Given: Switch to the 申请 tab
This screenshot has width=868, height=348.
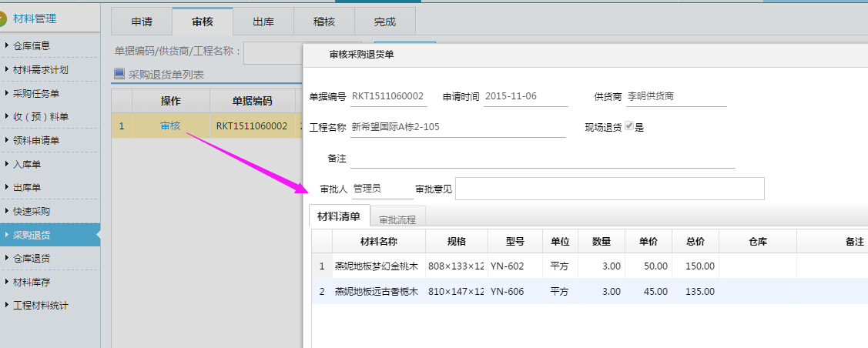Looking at the screenshot, I should (x=142, y=22).
